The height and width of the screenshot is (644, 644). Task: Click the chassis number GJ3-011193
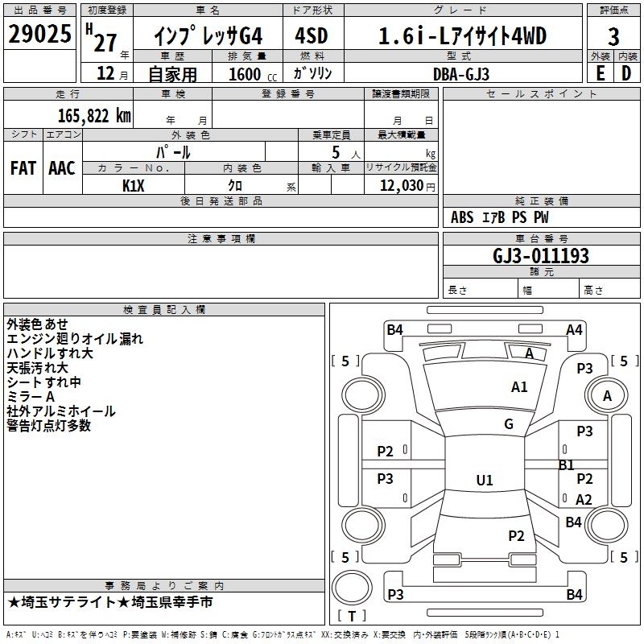[x=541, y=256]
